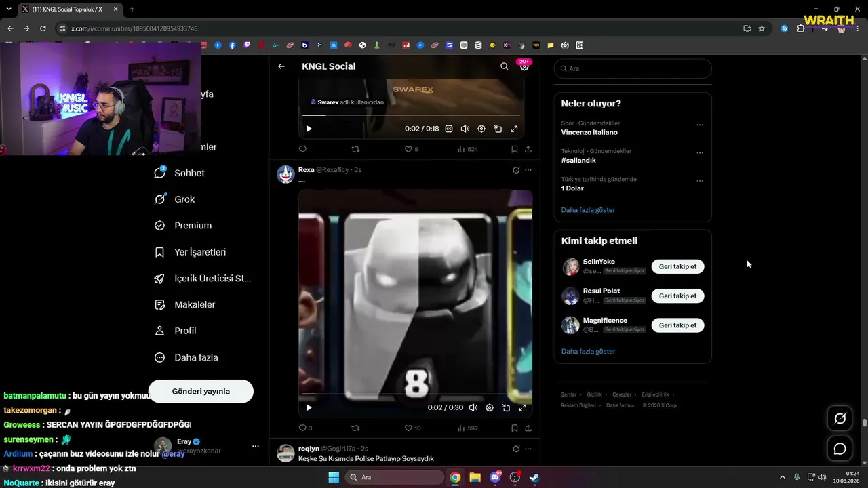Open the 3 replies on Rexa's post
The width and height of the screenshot is (868, 488).
coord(305,428)
